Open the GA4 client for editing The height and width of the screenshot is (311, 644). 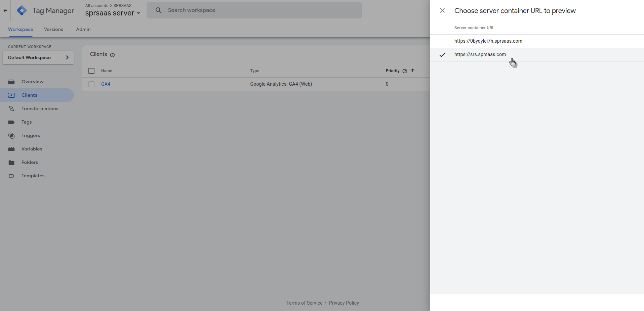[x=106, y=84]
